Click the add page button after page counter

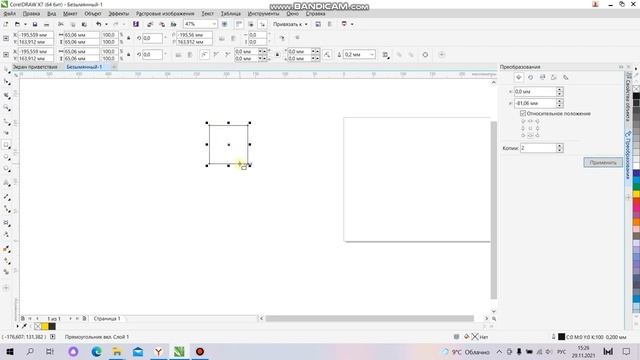tap(84, 318)
